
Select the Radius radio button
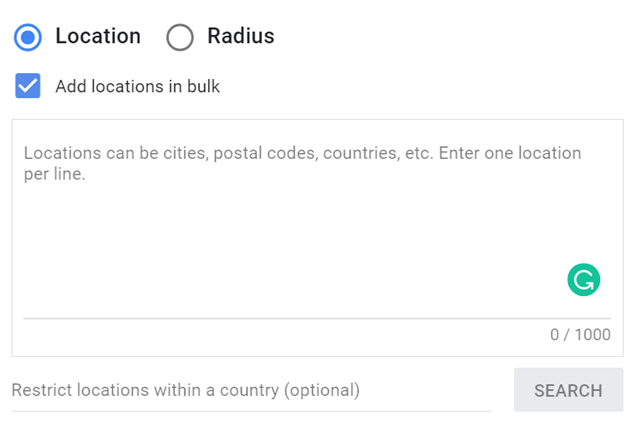click(180, 37)
